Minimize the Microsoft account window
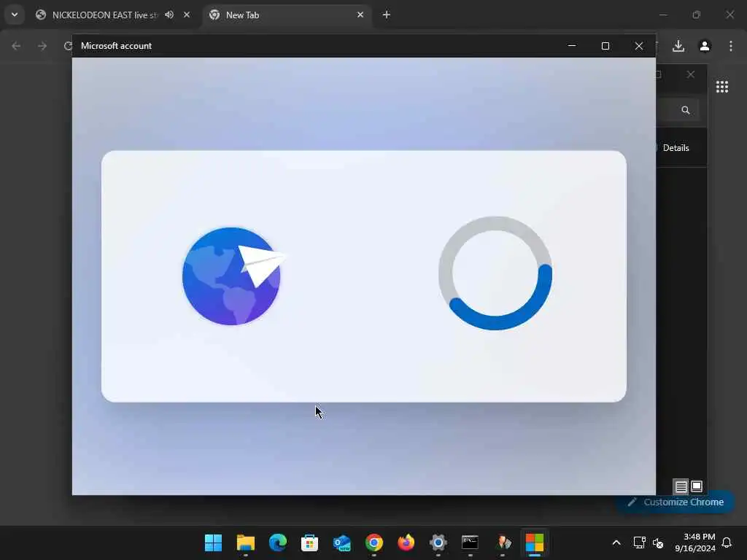Viewport: 747px width, 560px height. click(x=572, y=46)
